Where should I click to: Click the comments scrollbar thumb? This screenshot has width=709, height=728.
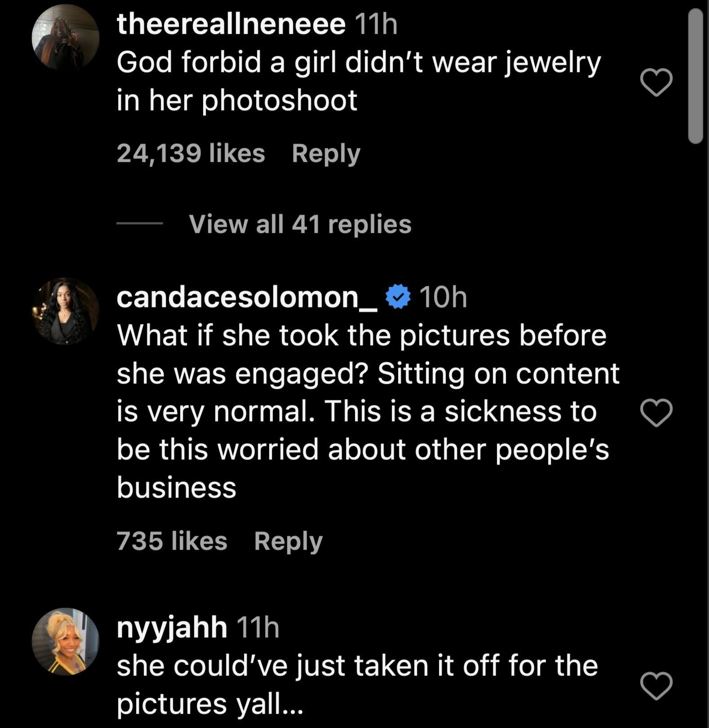pyautogui.click(x=695, y=75)
